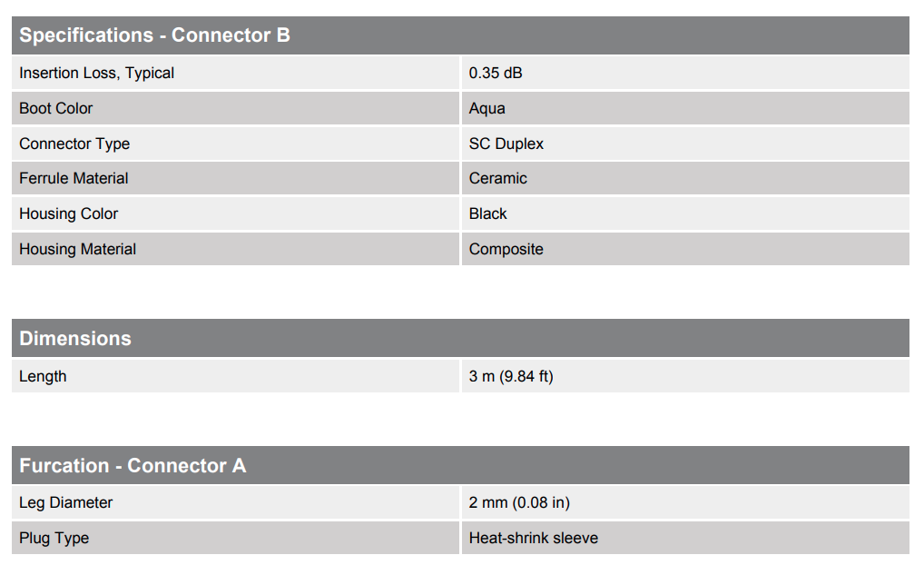Click the Aqua boot color value
924x585 pixels.
(487, 108)
